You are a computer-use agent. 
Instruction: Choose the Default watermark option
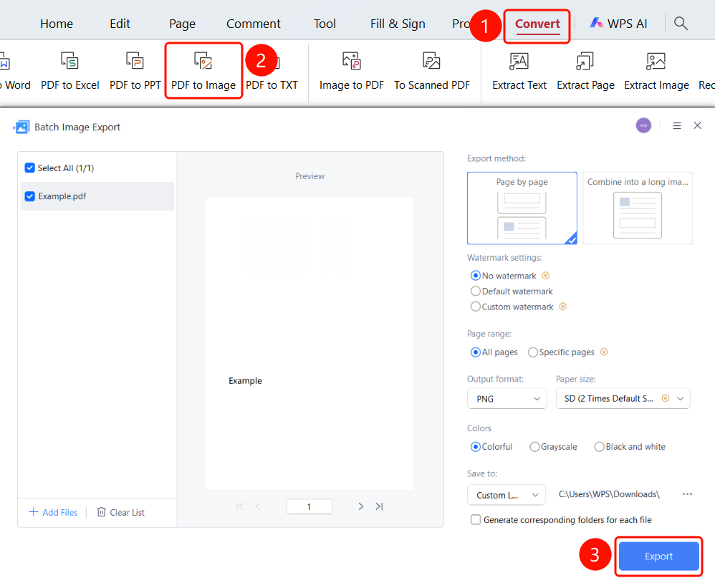pyautogui.click(x=476, y=291)
